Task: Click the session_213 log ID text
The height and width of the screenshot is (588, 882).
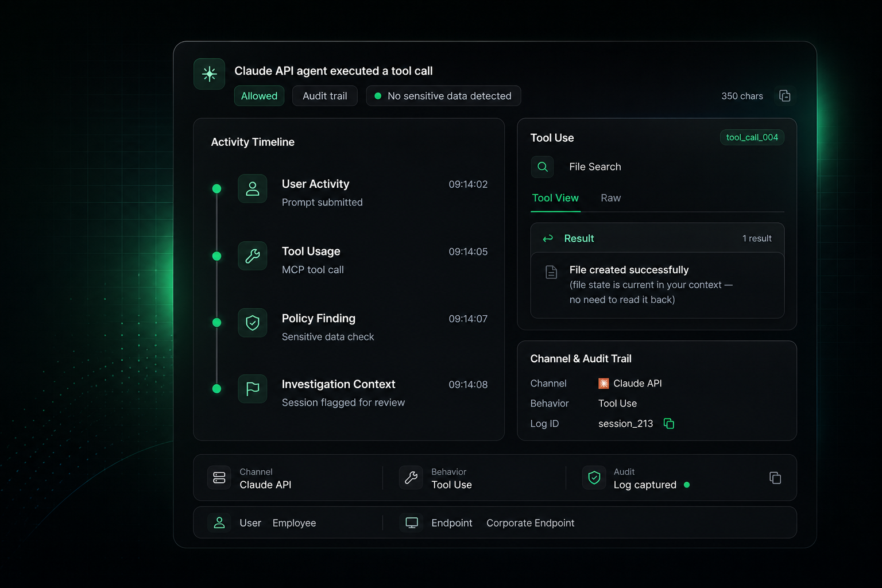Action: coord(625,424)
